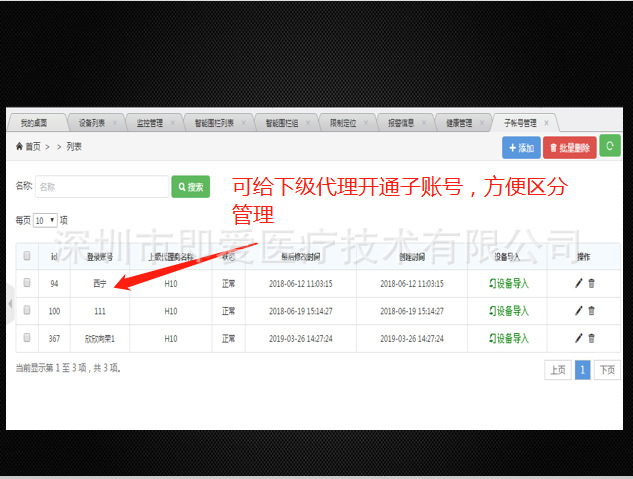Viewport: 633px width, 479px height.
Task: Click timestamp 2019-03-26 14:27:24 in 创建时间 column
Action: 412,339
